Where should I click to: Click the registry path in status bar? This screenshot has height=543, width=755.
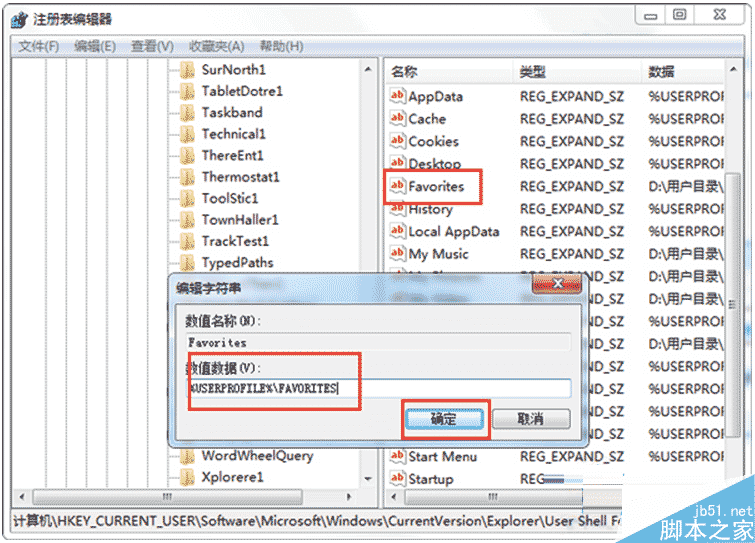click(316, 521)
